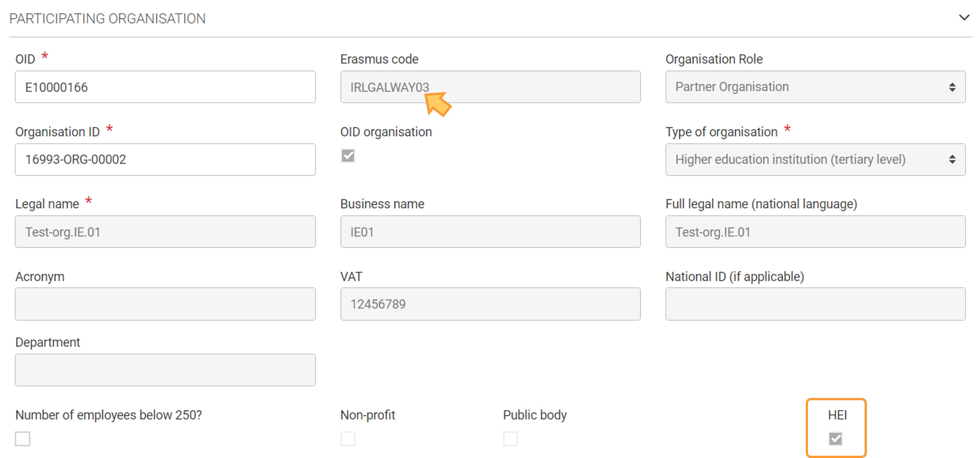Click the Business name field
The image size is (980, 458).
[490, 231]
